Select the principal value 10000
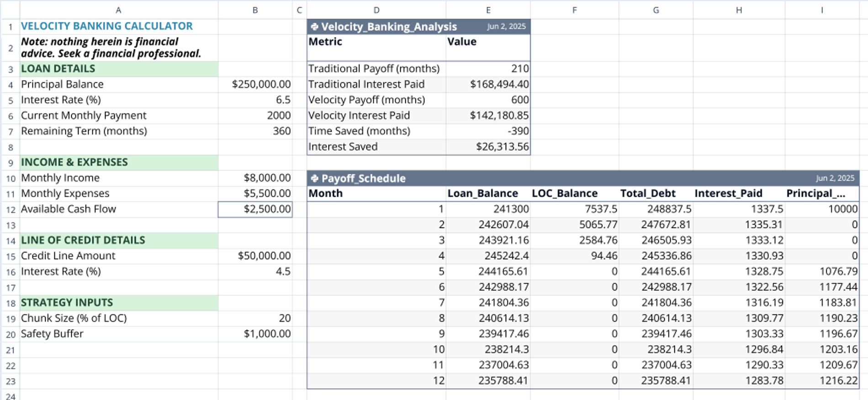Image resolution: width=868 pixels, height=400 pixels. click(822, 209)
